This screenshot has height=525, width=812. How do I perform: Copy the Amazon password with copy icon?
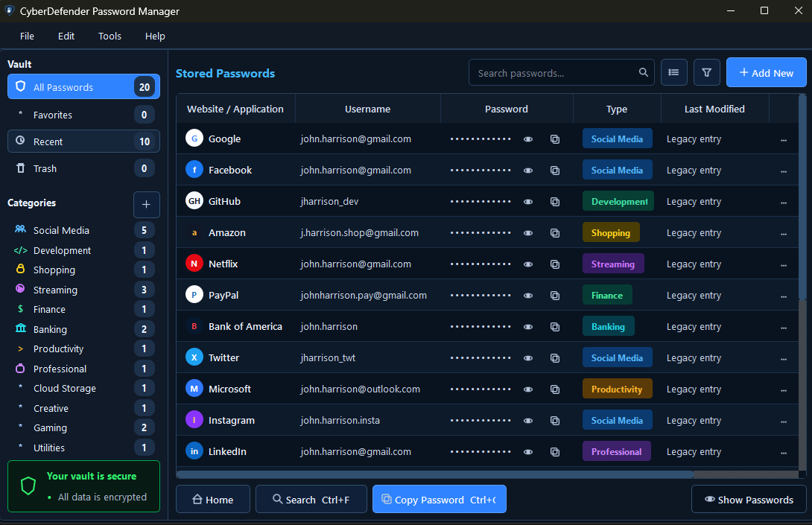555,233
